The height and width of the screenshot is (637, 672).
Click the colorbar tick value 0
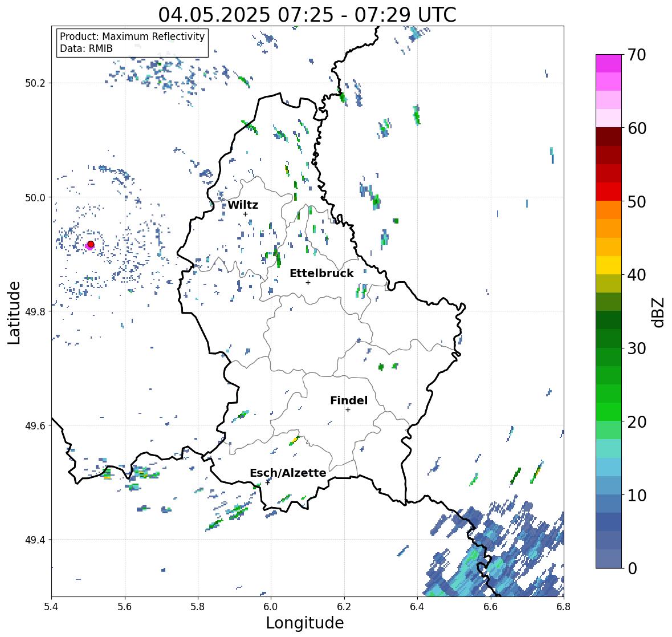(632, 569)
